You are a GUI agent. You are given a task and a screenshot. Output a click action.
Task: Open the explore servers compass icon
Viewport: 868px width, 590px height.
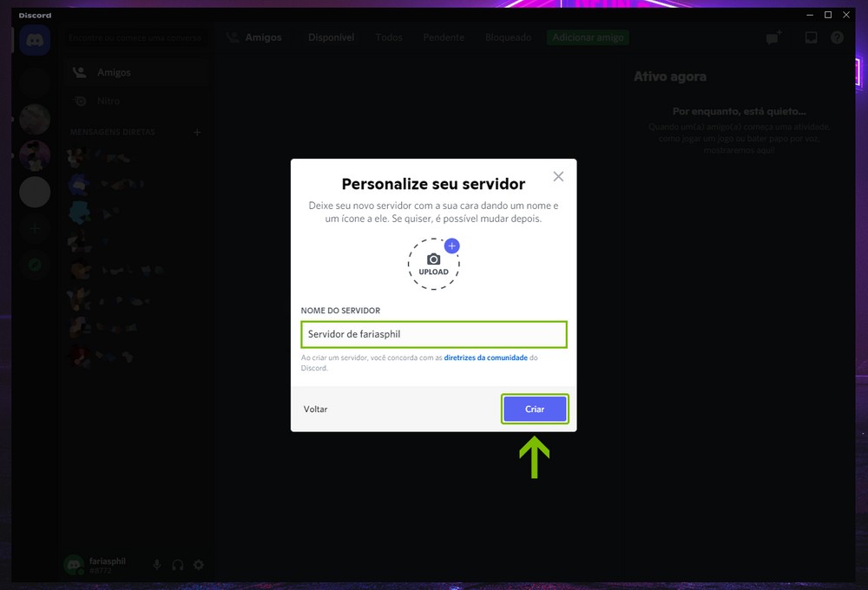(x=35, y=265)
